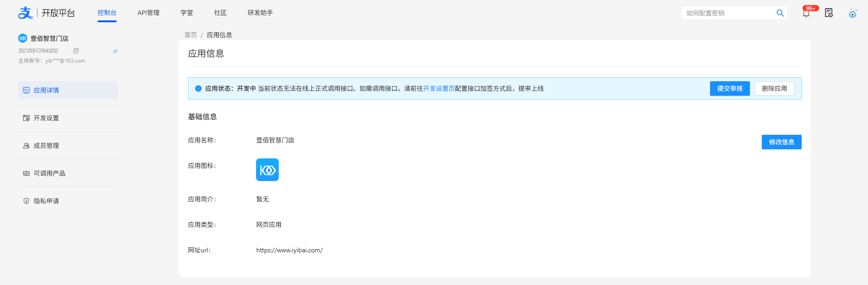The height and width of the screenshot is (285, 868).
Task: Click the 应用图标 app icon thumbnail
Action: 267,170
